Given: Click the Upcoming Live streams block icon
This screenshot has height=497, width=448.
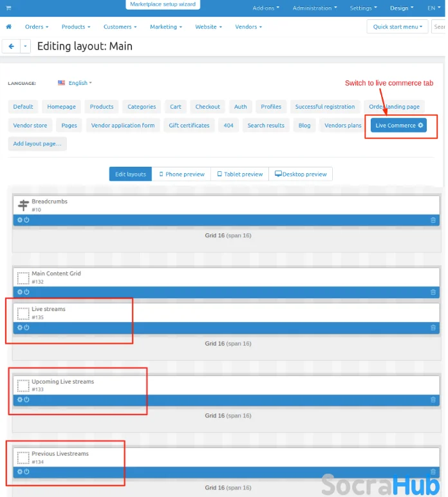Looking at the screenshot, I should click(23, 386).
